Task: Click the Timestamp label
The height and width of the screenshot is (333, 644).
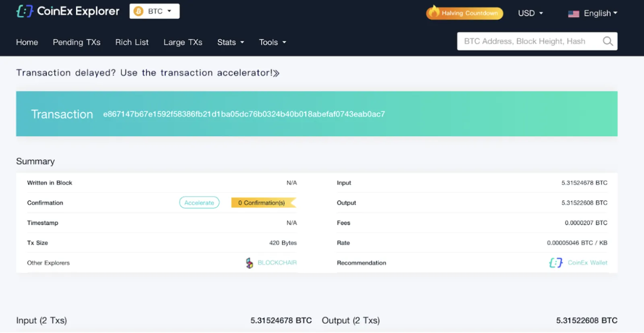Action: click(x=43, y=223)
